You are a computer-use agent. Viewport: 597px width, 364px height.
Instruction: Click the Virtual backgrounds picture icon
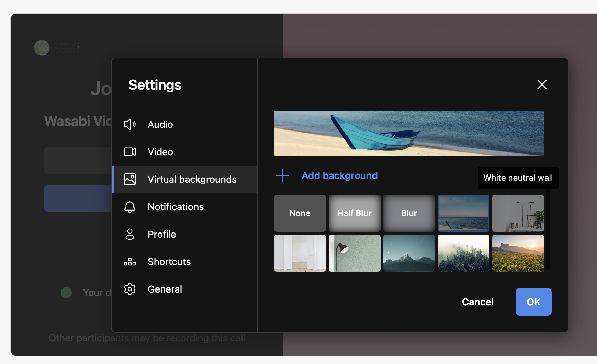pos(130,179)
